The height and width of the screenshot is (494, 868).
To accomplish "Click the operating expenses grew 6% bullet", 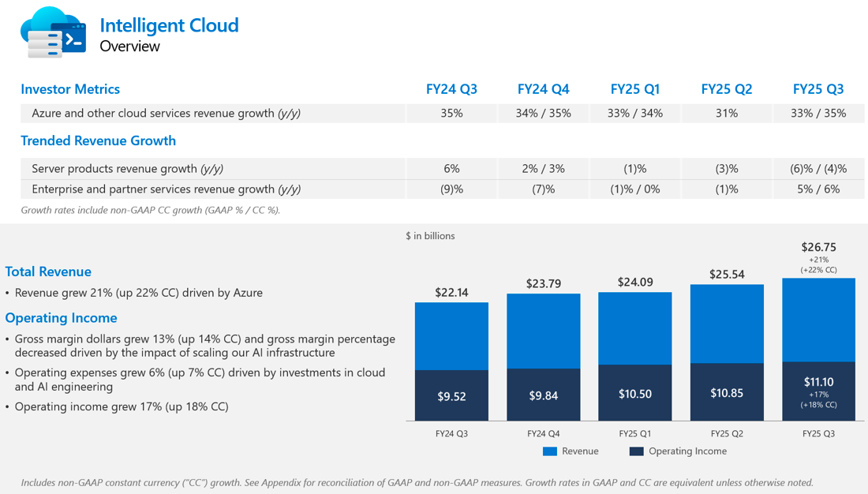I will point(200,380).
